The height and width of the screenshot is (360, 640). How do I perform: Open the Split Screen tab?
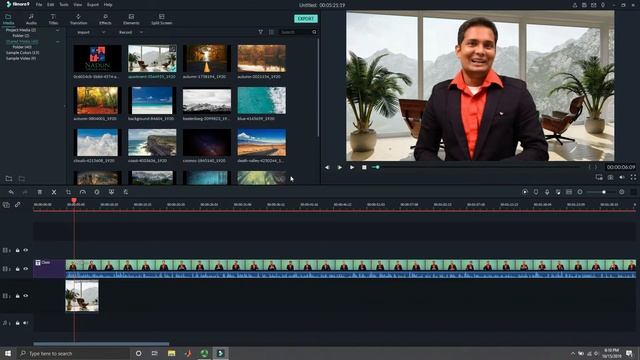coord(162,19)
